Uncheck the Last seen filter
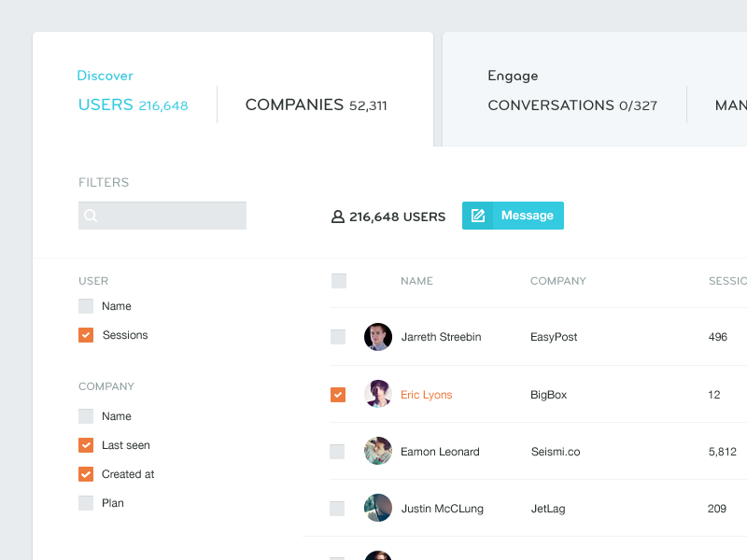Viewport: 747px width, 560px height. click(85, 445)
